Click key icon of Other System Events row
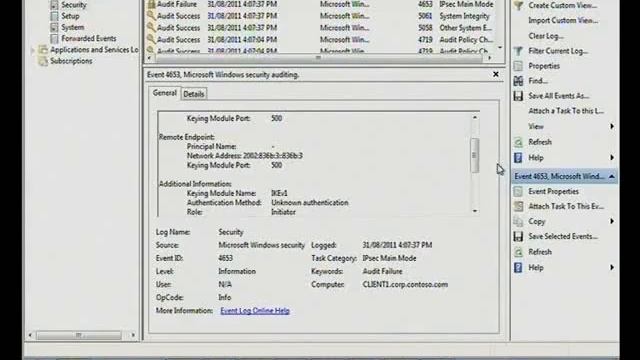 [x=151, y=28]
